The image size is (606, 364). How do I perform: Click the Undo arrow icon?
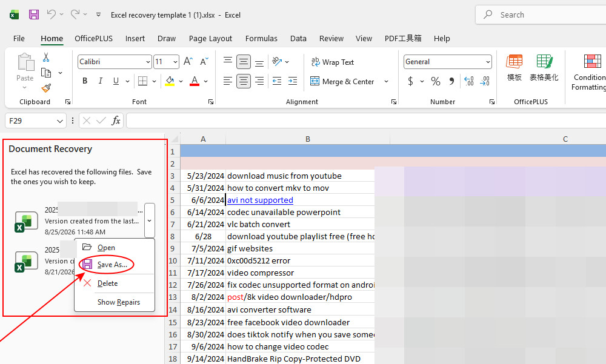(51, 15)
